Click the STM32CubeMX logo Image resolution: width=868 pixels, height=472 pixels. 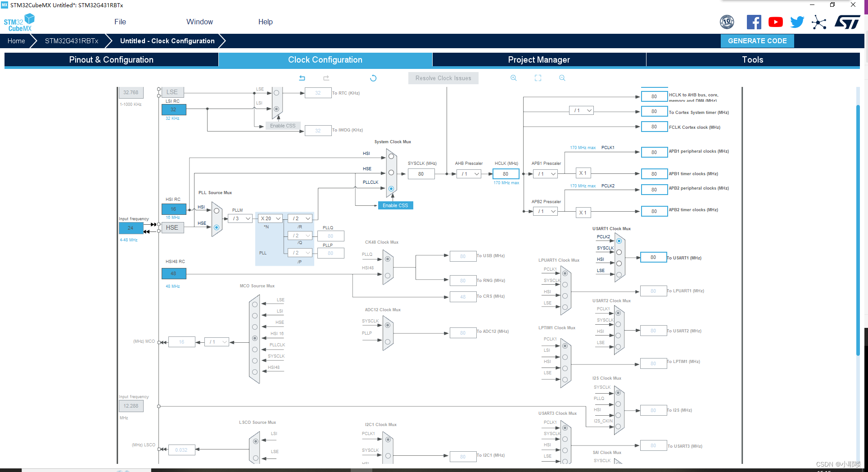click(x=19, y=23)
